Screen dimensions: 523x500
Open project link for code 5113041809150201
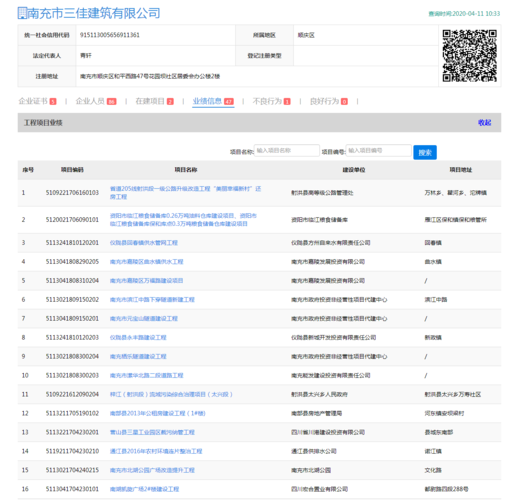click(x=144, y=319)
